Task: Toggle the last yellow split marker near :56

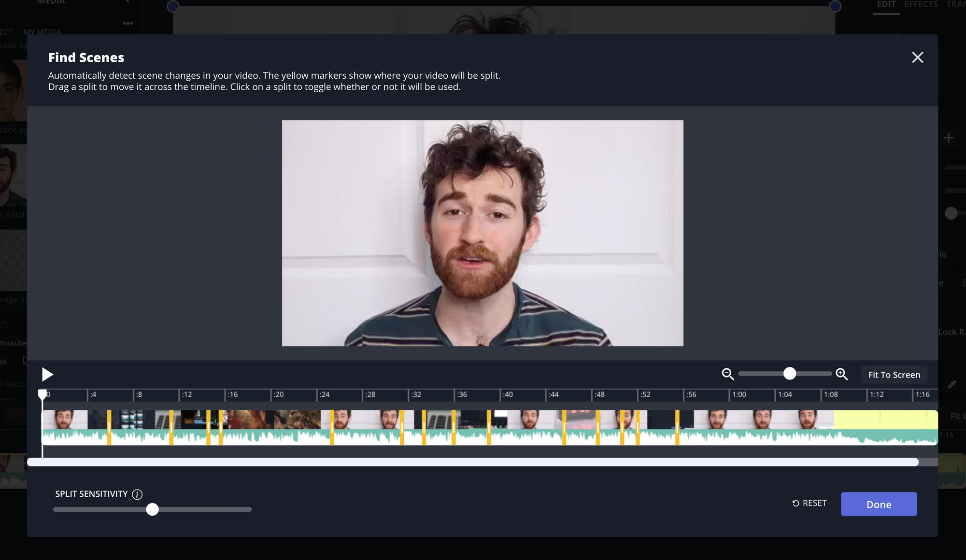Action: click(677, 427)
